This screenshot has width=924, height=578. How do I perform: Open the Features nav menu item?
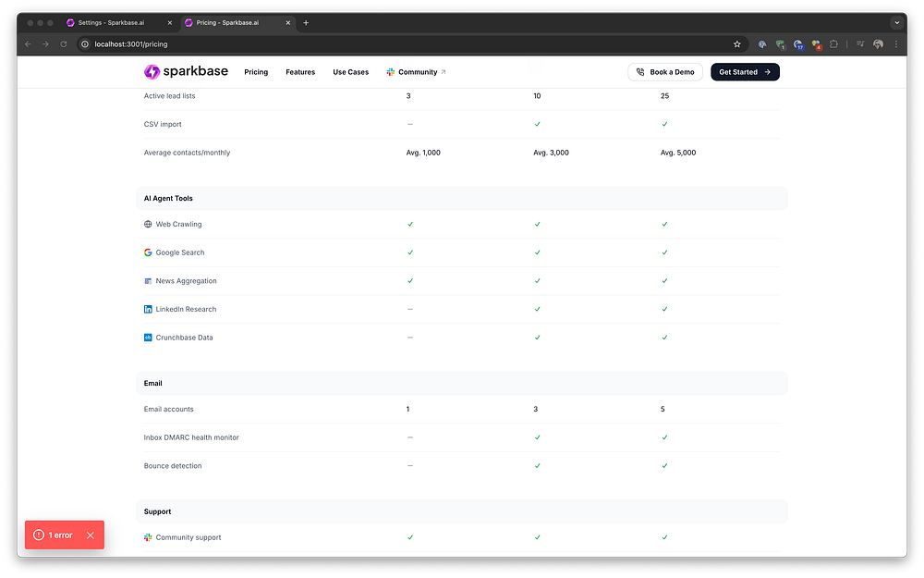click(x=300, y=72)
